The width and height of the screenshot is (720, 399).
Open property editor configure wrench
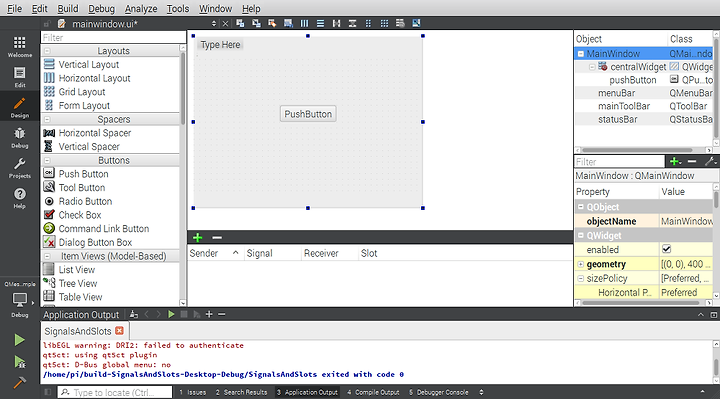[x=710, y=161]
